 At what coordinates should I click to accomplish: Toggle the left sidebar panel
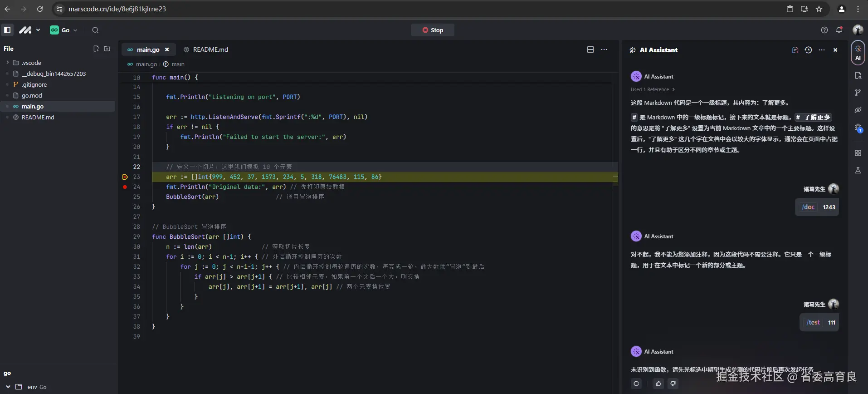[7, 30]
